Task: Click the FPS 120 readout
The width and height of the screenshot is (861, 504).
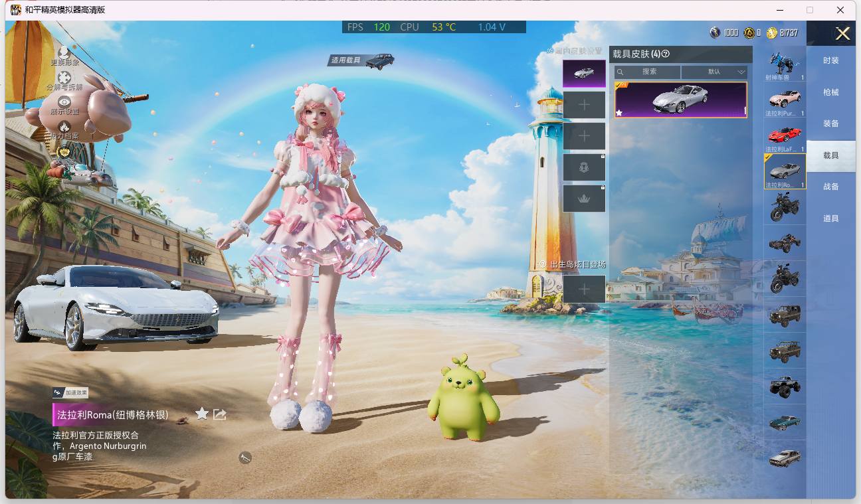Action: tap(369, 27)
